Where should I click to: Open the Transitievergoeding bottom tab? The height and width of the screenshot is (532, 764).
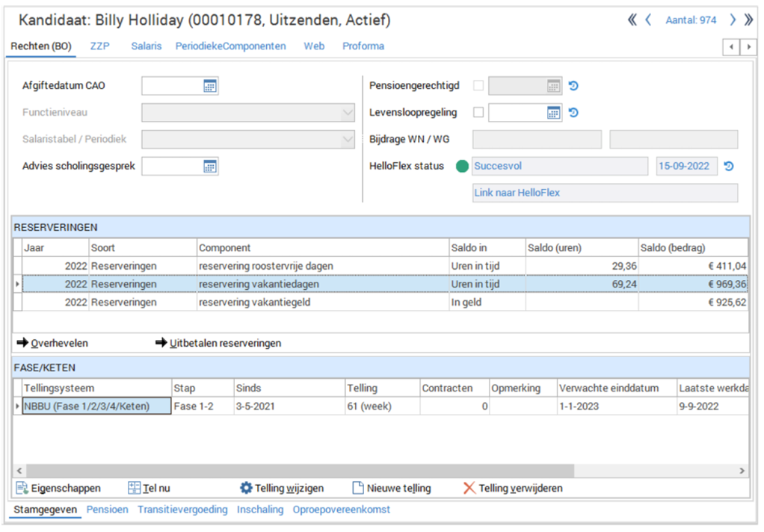182,510
